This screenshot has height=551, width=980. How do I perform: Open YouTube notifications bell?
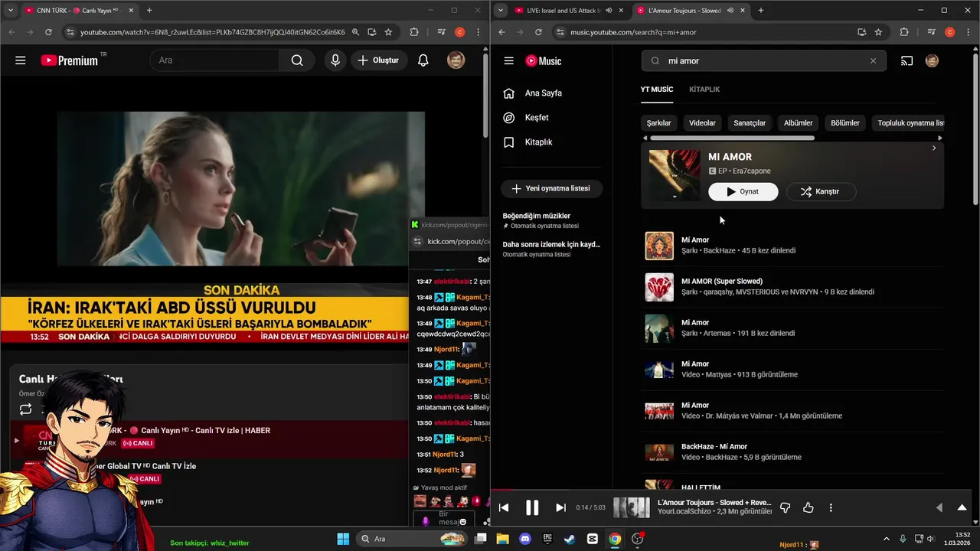click(x=423, y=60)
